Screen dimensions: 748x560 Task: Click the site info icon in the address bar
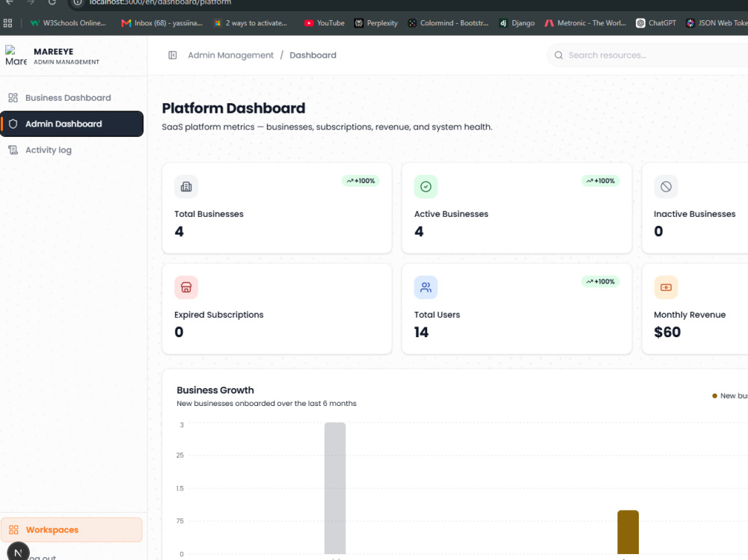pos(78,2)
